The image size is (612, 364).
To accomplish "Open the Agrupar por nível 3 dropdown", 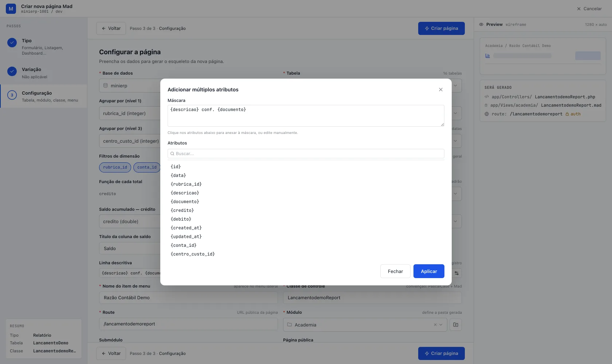I will tap(130, 141).
